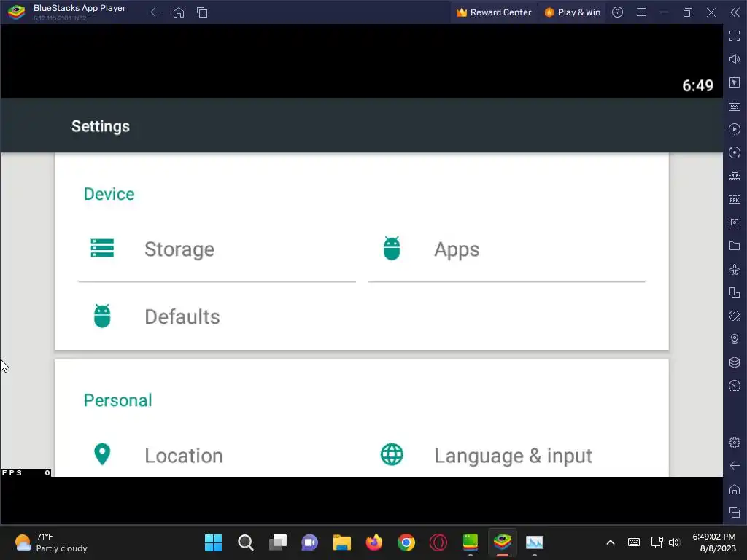Screen dimensions: 747x560
Task: Click BlueStacks title bar back arrow
Action: (x=155, y=12)
